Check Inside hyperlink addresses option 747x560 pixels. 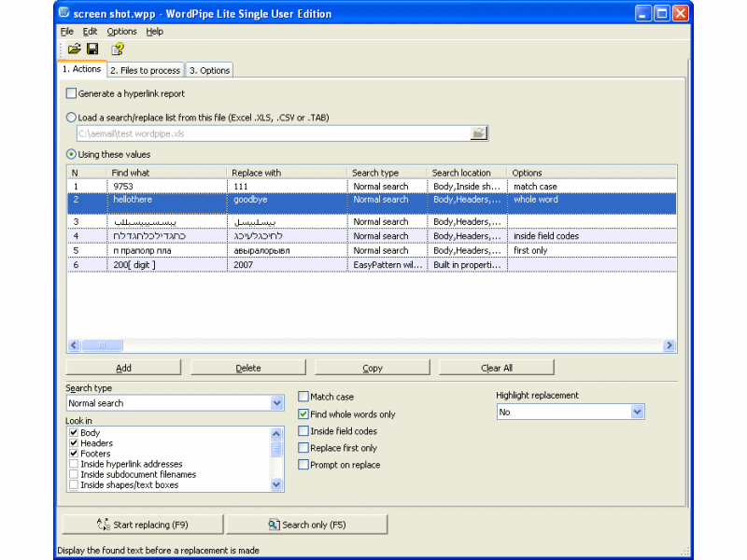[74, 464]
